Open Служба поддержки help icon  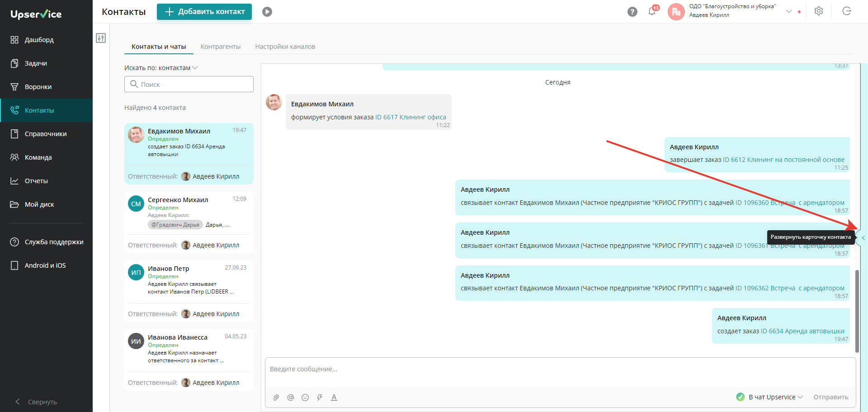(14, 242)
